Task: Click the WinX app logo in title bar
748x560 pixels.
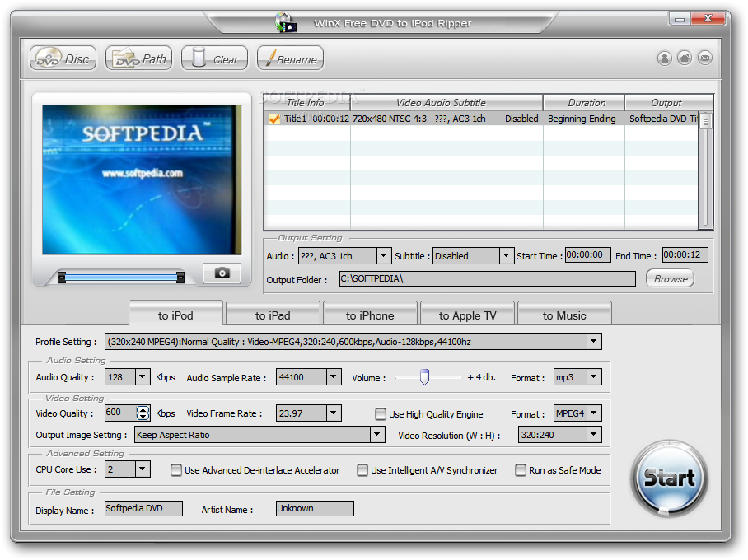Action: [x=286, y=22]
